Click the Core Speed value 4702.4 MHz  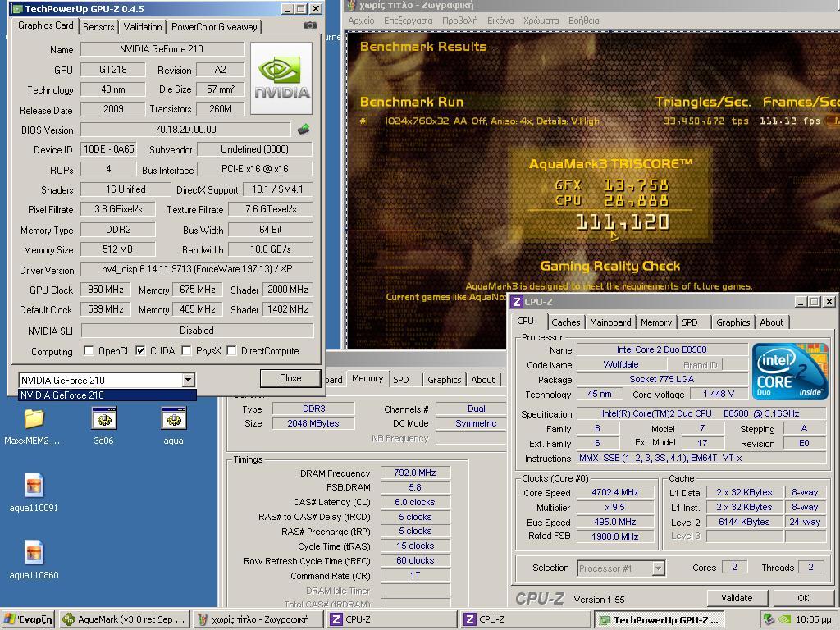(615, 492)
